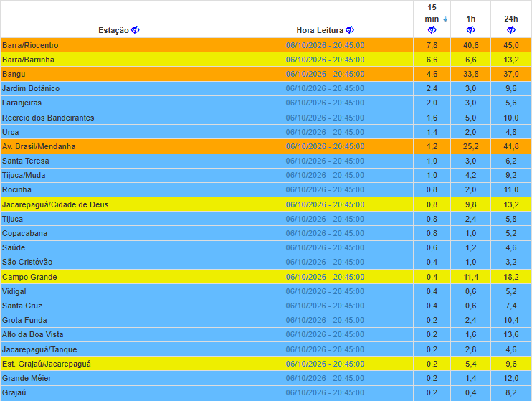
Task: Click Av. Brasil/Mendanha station name
Action: (x=39, y=146)
